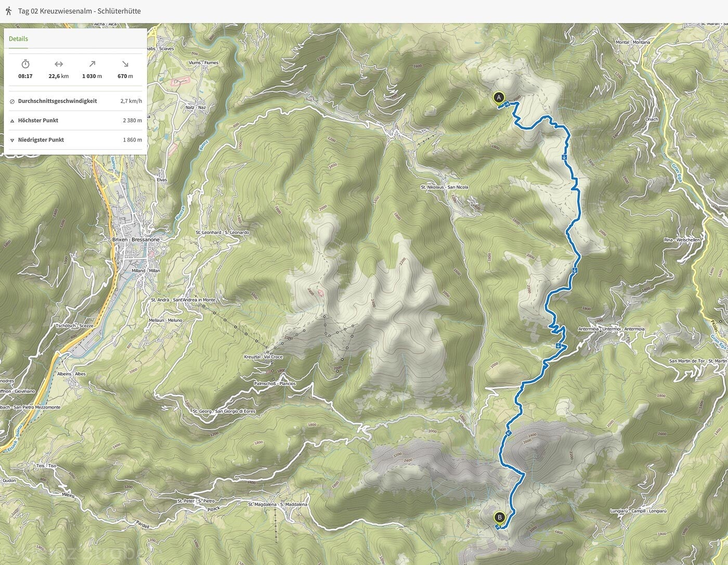The image size is (728, 565).
Task: Select start marker A on the map
Action: click(499, 97)
